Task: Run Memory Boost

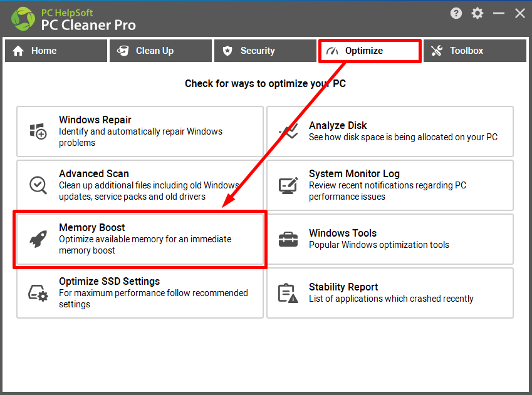Action: click(x=140, y=239)
